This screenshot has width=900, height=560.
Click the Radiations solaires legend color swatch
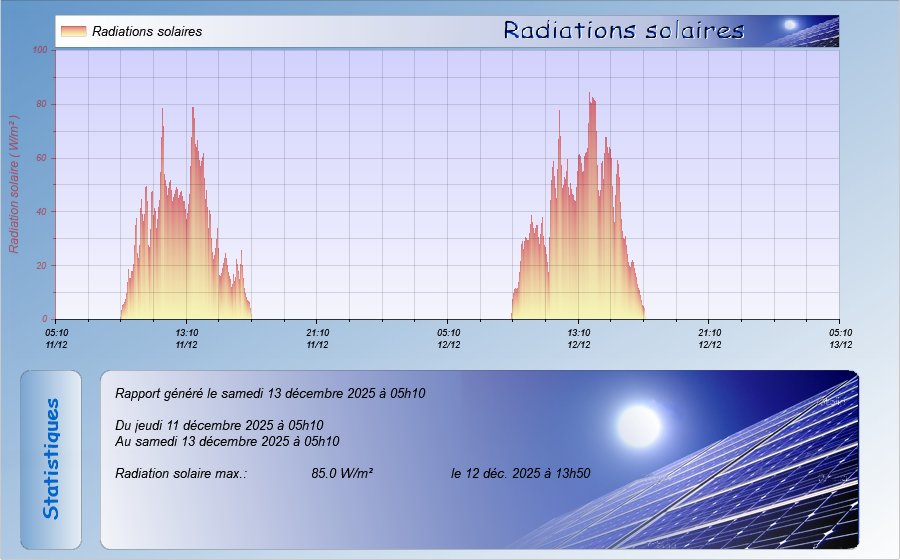click(x=73, y=31)
